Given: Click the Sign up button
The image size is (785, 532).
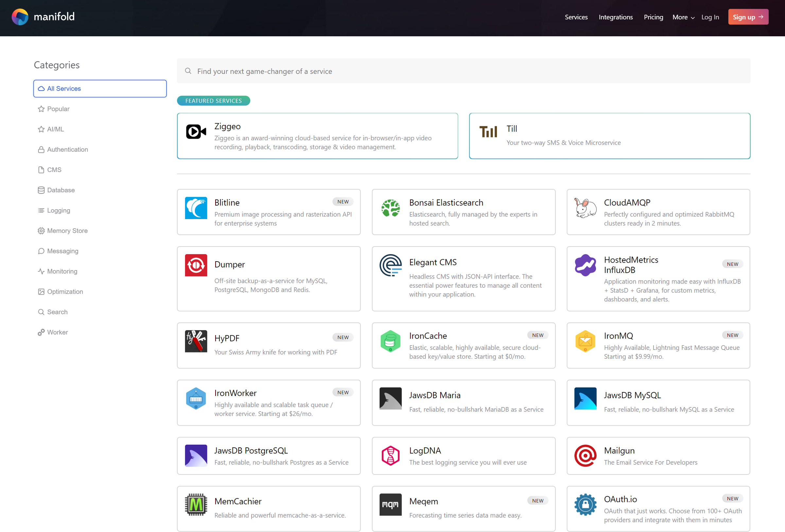Looking at the screenshot, I should pos(748,17).
